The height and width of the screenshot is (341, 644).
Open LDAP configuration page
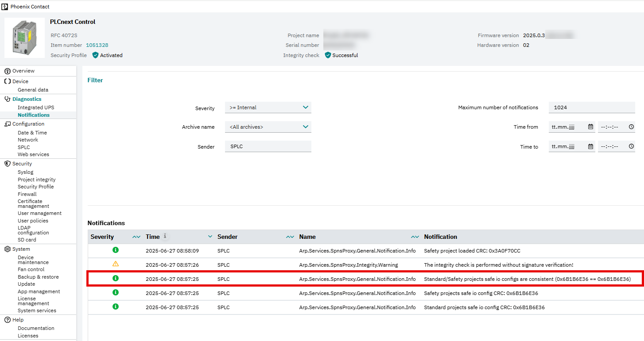(x=33, y=230)
